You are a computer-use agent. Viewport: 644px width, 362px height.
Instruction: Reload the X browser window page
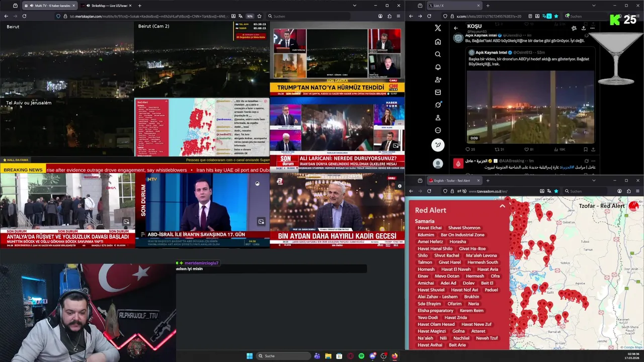tap(429, 16)
